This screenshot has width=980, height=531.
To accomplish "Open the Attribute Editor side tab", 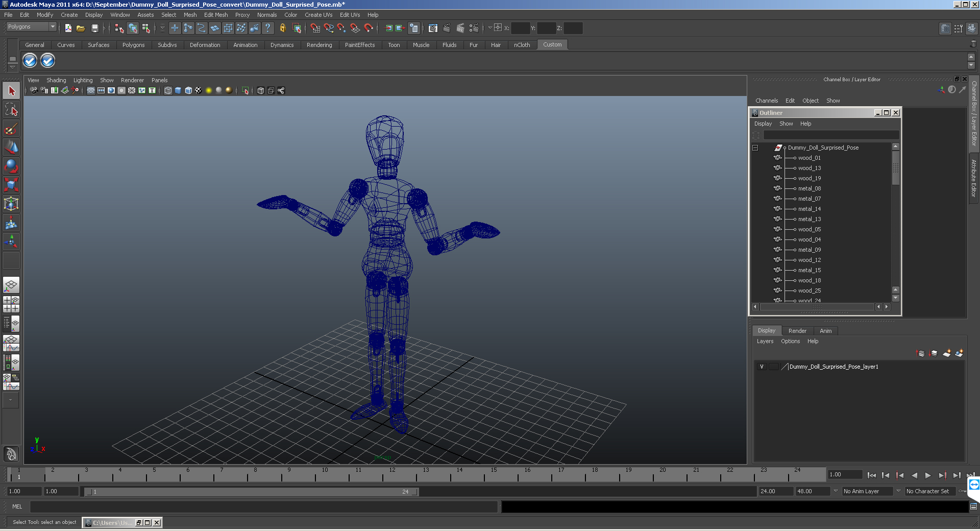I will pyautogui.click(x=974, y=178).
